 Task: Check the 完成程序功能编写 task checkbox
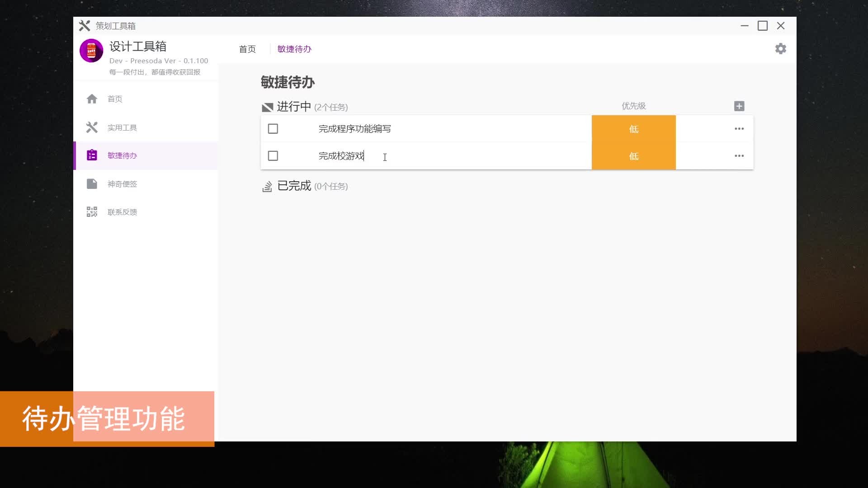pos(273,129)
